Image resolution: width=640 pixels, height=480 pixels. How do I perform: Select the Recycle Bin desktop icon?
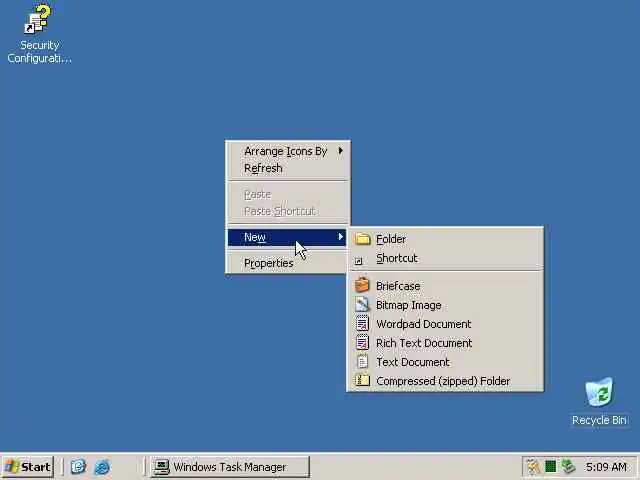coord(599,392)
